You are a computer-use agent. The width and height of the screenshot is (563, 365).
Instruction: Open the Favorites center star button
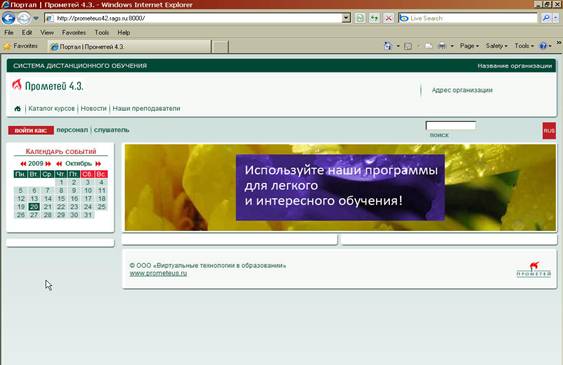point(21,46)
